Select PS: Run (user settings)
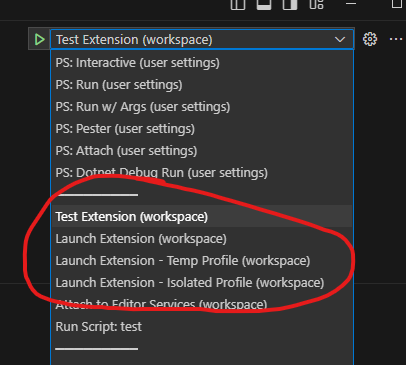This screenshot has height=365, width=406. [x=202, y=85]
